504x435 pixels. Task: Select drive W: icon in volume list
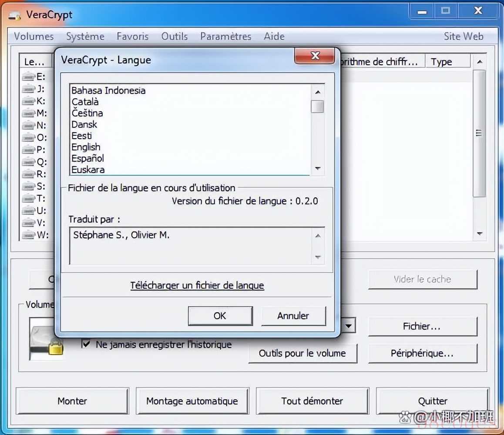(28, 235)
